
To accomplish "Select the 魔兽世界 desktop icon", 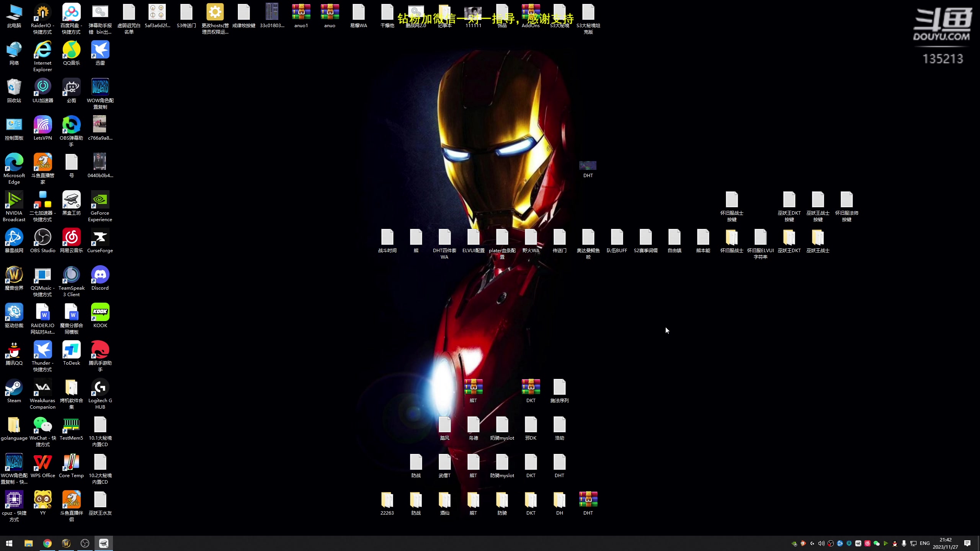I will (x=14, y=278).
